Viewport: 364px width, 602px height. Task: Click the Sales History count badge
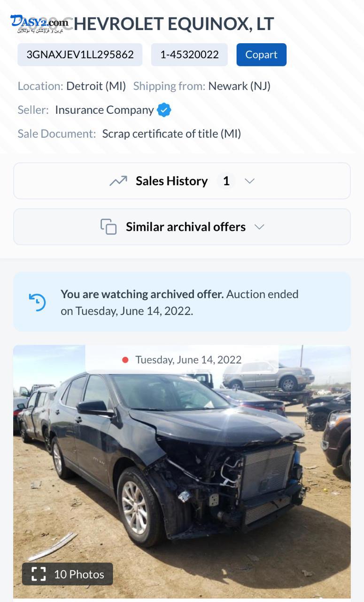coord(226,181)
